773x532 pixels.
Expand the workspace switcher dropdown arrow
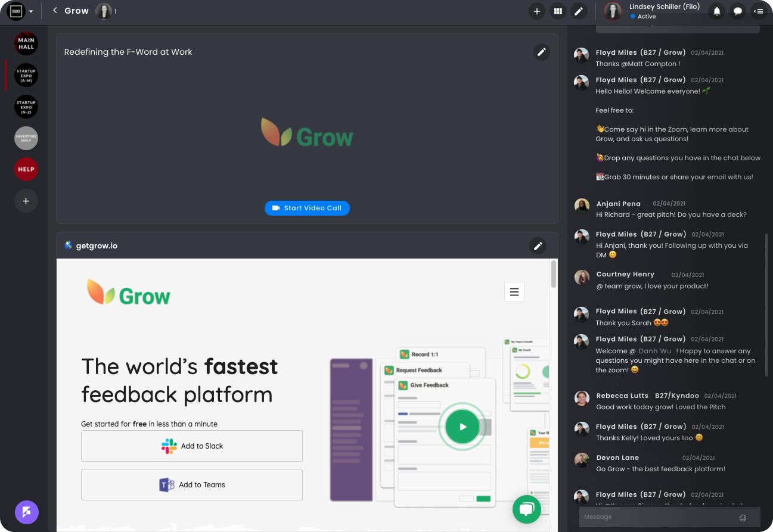click(31, 11)
